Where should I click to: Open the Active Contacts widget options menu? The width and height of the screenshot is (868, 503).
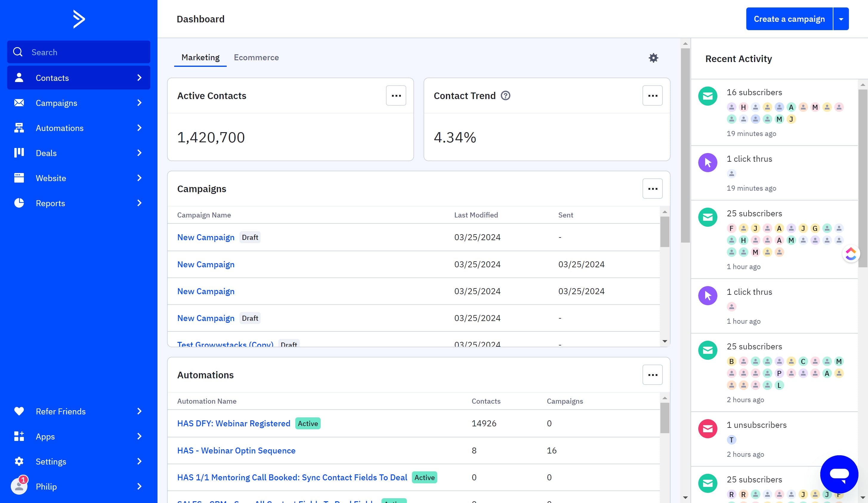(x=396, y=95)
